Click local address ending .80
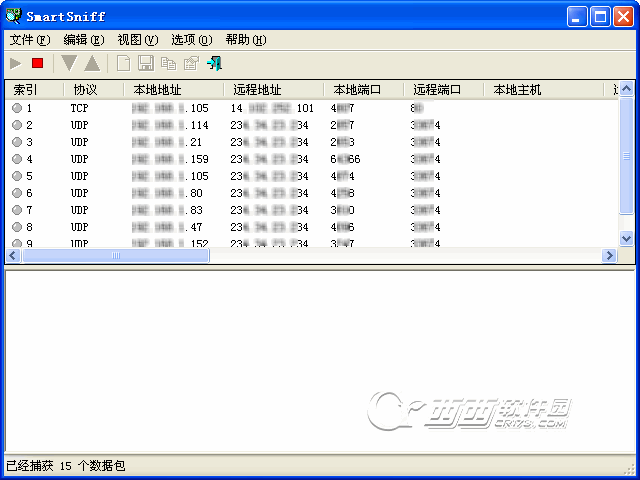 pyautogui.click(x=167, y=193)
